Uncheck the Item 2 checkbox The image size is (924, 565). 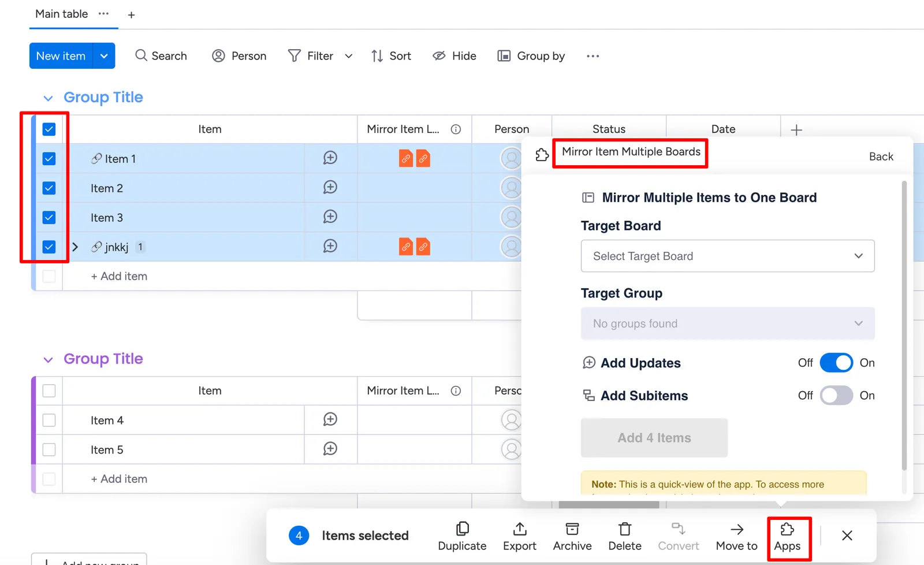49,188
